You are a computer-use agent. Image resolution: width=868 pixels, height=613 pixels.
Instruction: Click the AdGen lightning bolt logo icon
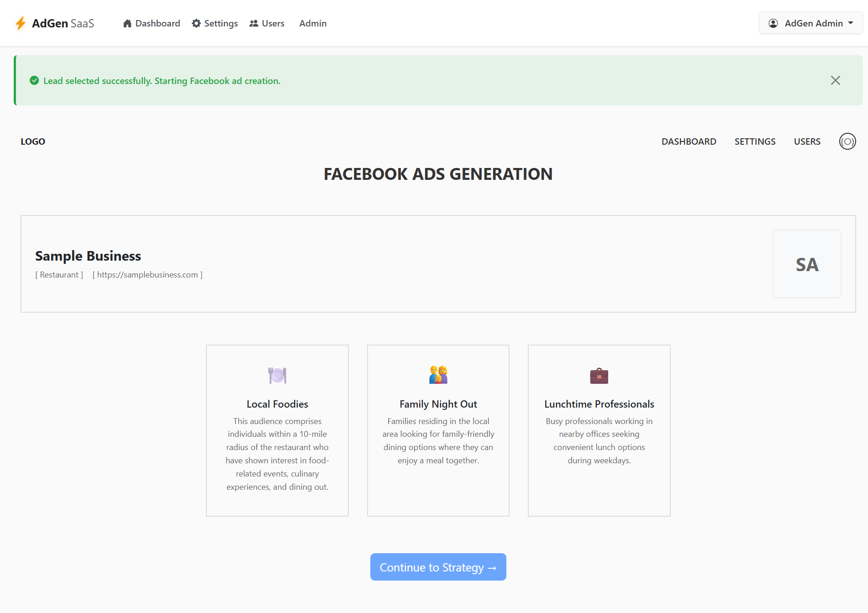coord(21,23)
